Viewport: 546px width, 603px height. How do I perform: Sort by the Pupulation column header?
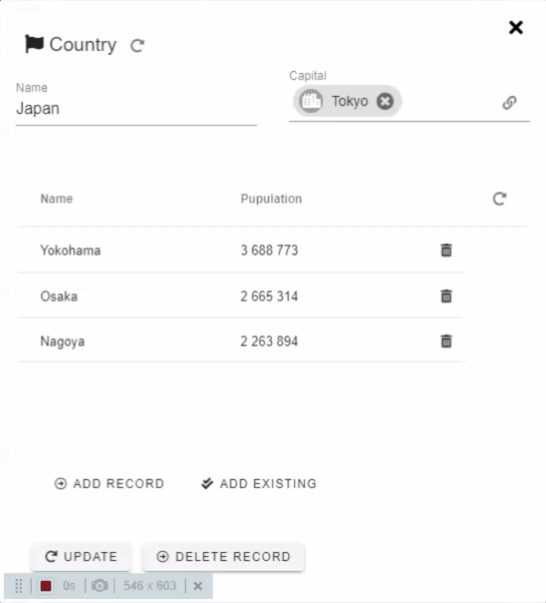(271, 199)
